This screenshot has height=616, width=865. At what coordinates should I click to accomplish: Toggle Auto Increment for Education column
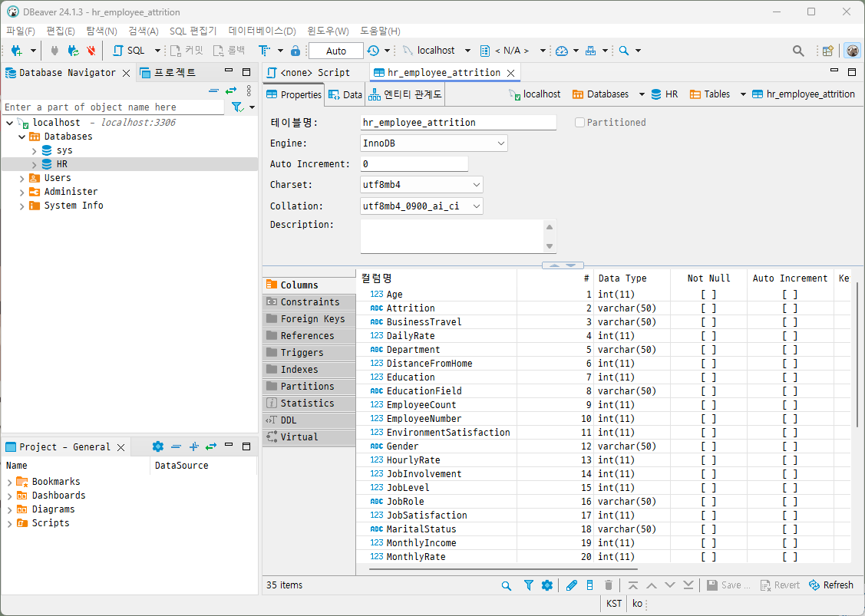pos(790,377)
